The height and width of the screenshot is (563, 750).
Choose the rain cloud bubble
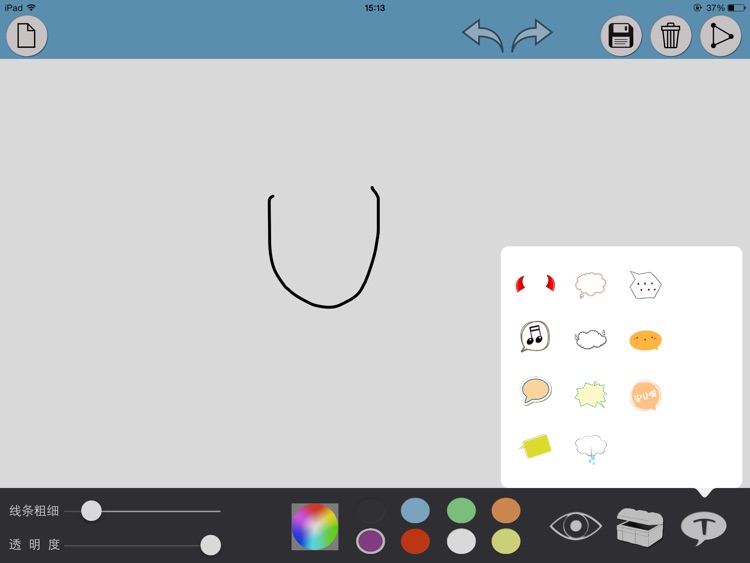[x=591, y=449]
